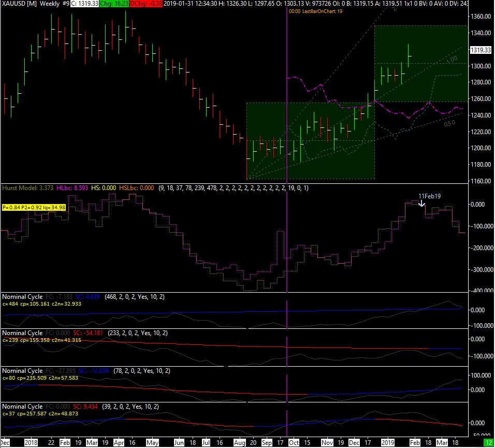The width and height of the screenshot is (495, 448).
Task: Click the red SC: -54.181 value
Action: point(88,333)
